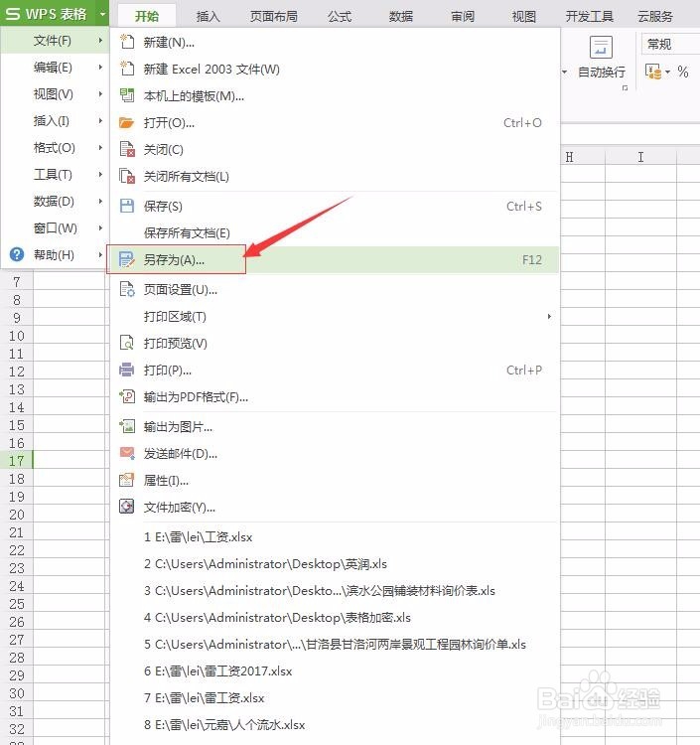Switch to the 审阅 ribbon tab
Image resolution: width=700 pixels, height=745 pixels.
(x=463, y=16)
